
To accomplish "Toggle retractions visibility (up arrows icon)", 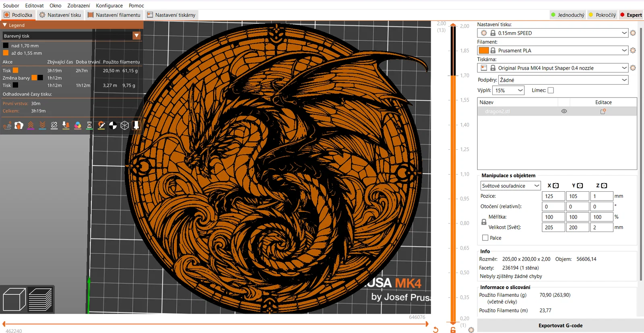I will [x=31, y=126].
